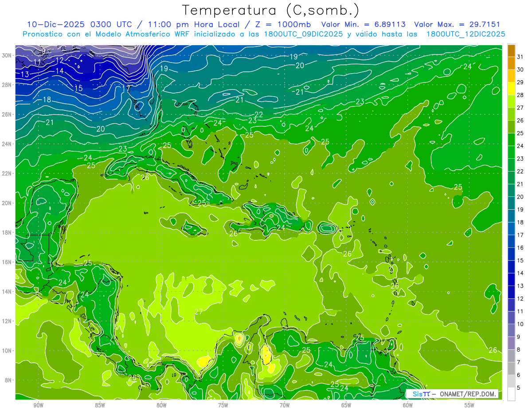Click the valid-until time '1800UTC_12DIC2025'
This screenshot has height=411, width=532.
tap(466, 34)
